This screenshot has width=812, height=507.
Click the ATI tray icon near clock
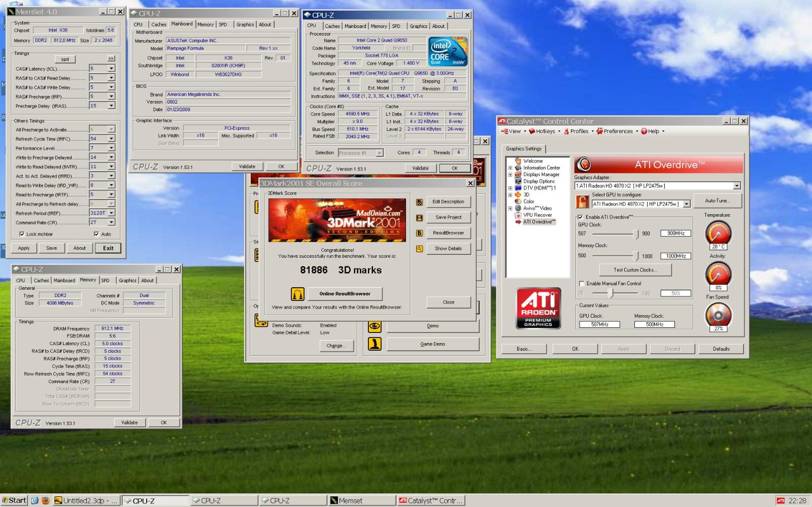(781, 501)
